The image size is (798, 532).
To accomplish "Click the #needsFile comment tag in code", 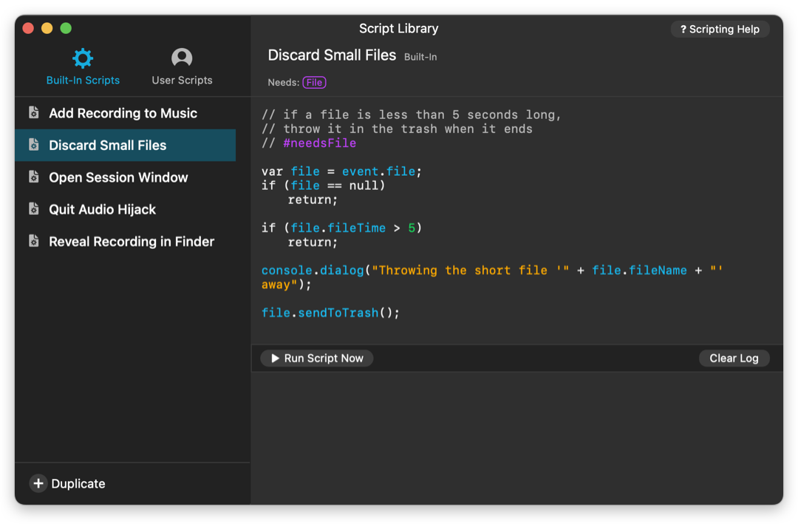I will click(320, 143).
